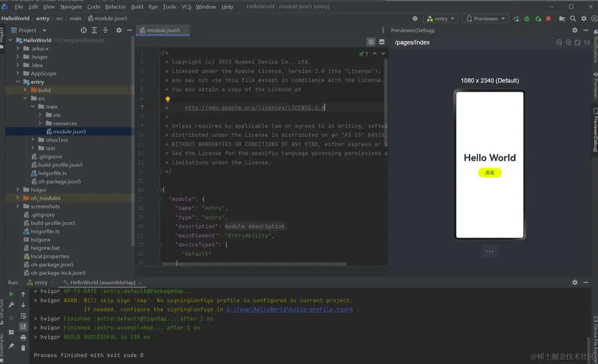Open the entry run configuration dropdown
This screenshot has width=598, height=364.
tap(441, 19)
